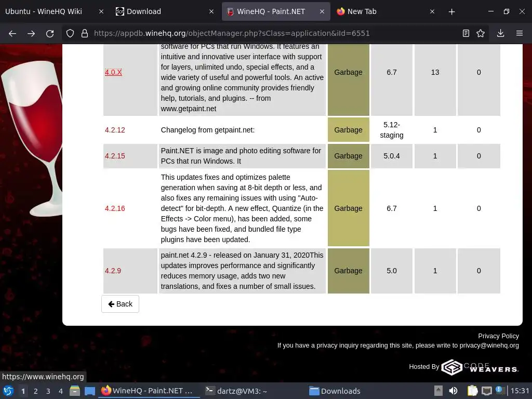
Task: Click Garbage rating cell for 4.2.16
Action: [x=349, y=208]
